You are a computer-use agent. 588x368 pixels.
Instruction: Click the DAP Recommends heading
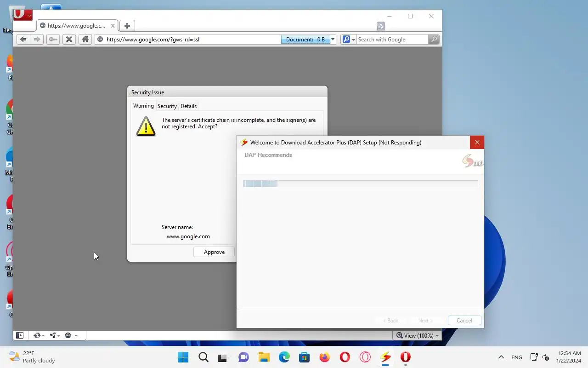point(268,155)
